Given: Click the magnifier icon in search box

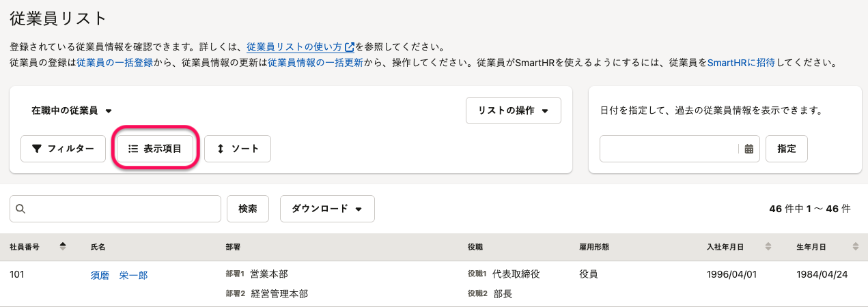Looking at the screenshot, I should point(20,209).
